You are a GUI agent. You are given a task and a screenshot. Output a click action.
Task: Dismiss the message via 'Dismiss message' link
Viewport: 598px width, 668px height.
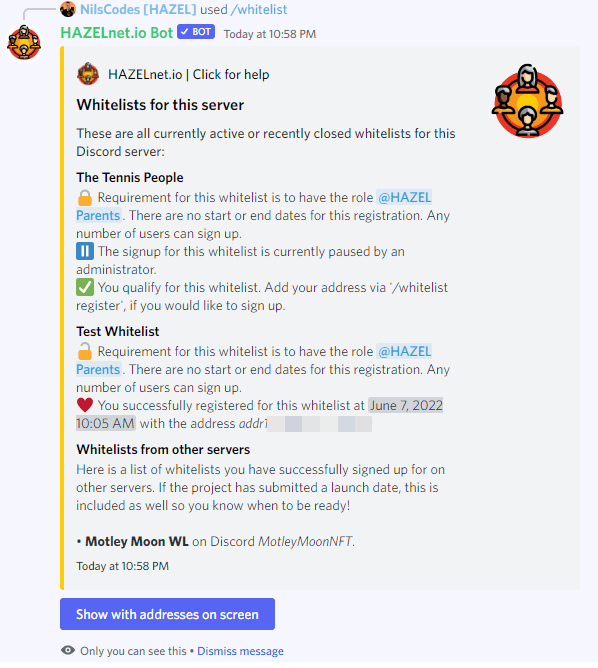point(240,651)
